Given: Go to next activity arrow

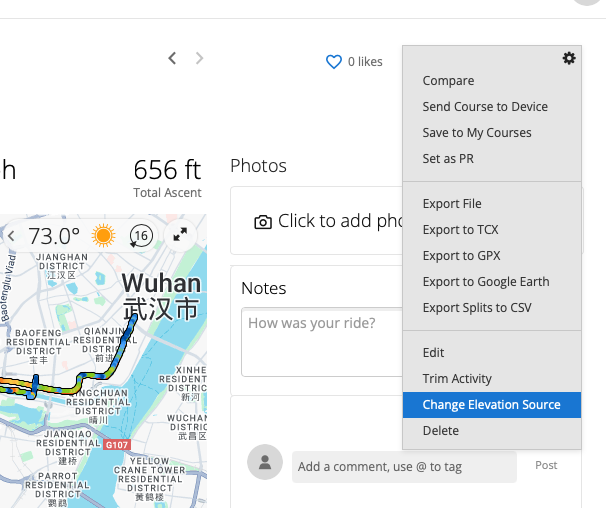Looking at the screenshot, I should click(x=199, y=58).
